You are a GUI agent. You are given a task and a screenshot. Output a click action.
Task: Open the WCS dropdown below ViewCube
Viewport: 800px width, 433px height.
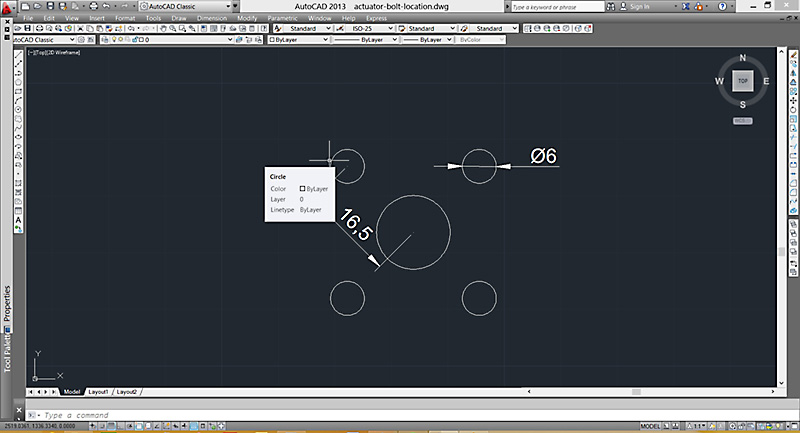[x=743, y=121]
